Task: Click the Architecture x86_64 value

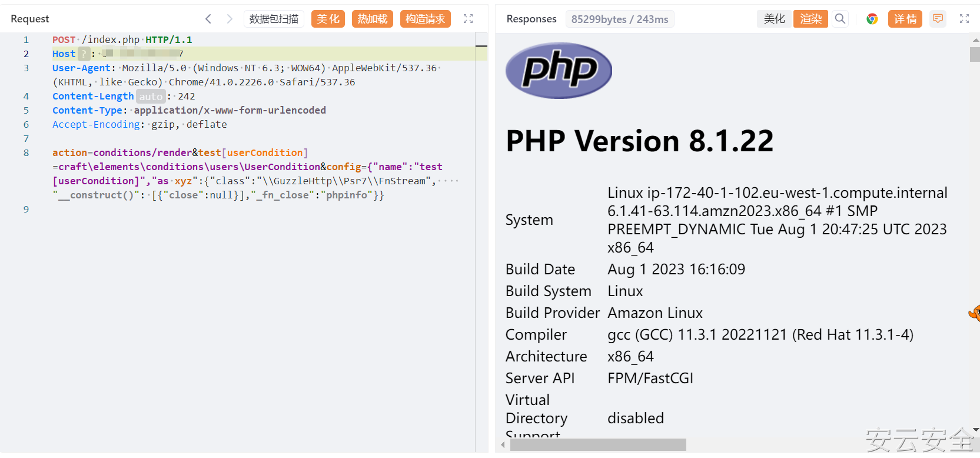Action: tap(630, 357)
